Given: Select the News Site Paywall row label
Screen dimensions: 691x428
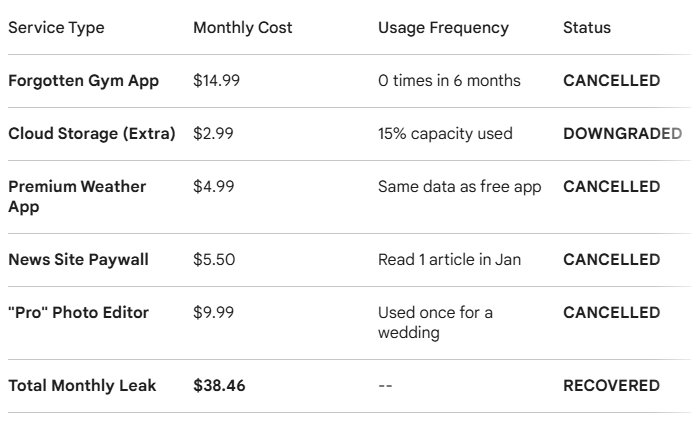Looking at the screenshot, I should click(x=78, y=260).
